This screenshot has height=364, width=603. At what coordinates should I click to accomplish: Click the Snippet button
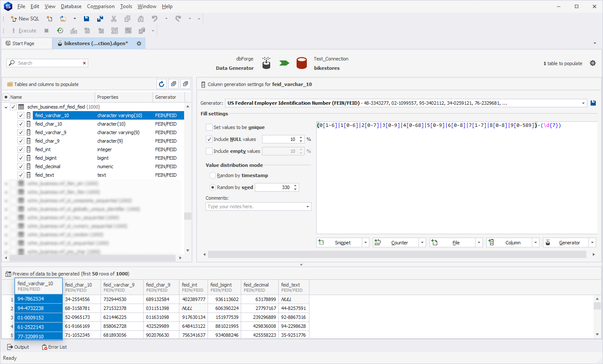(x=340, y=242)
